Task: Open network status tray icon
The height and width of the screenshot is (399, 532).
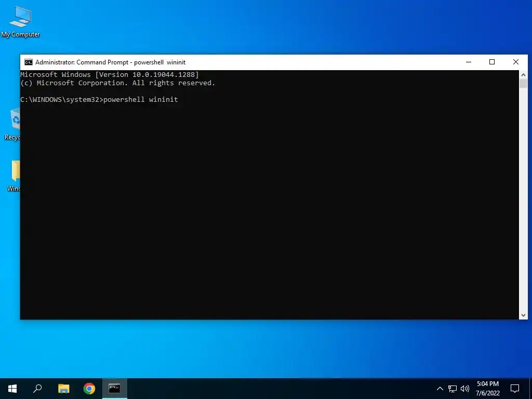Action: coord(453,389)
